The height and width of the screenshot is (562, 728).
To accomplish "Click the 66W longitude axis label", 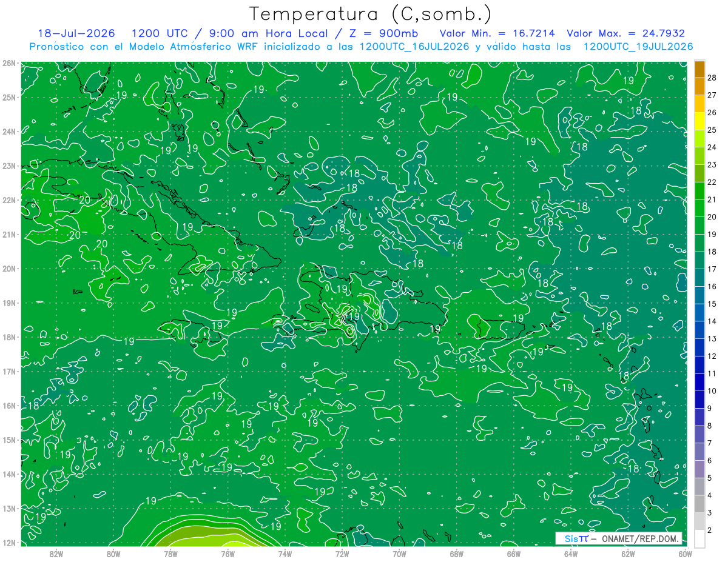I will click(513, 554).
